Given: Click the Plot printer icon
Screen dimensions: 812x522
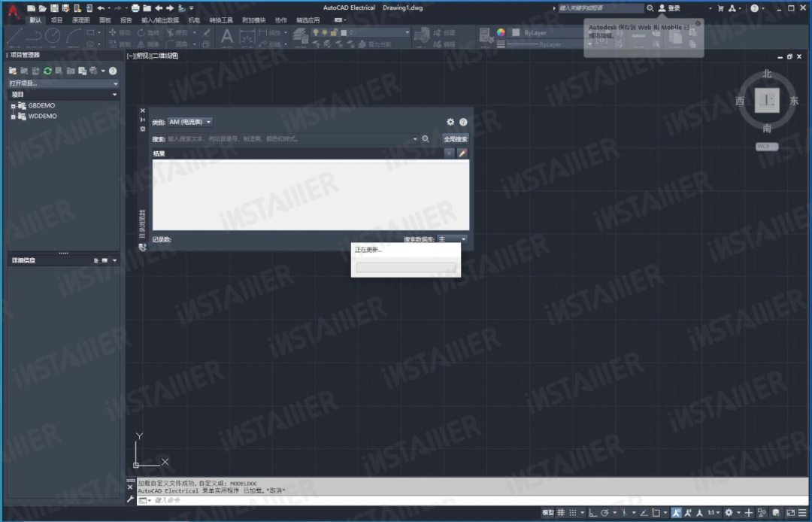Looking at the screenshot, I should tap(135, 8).
